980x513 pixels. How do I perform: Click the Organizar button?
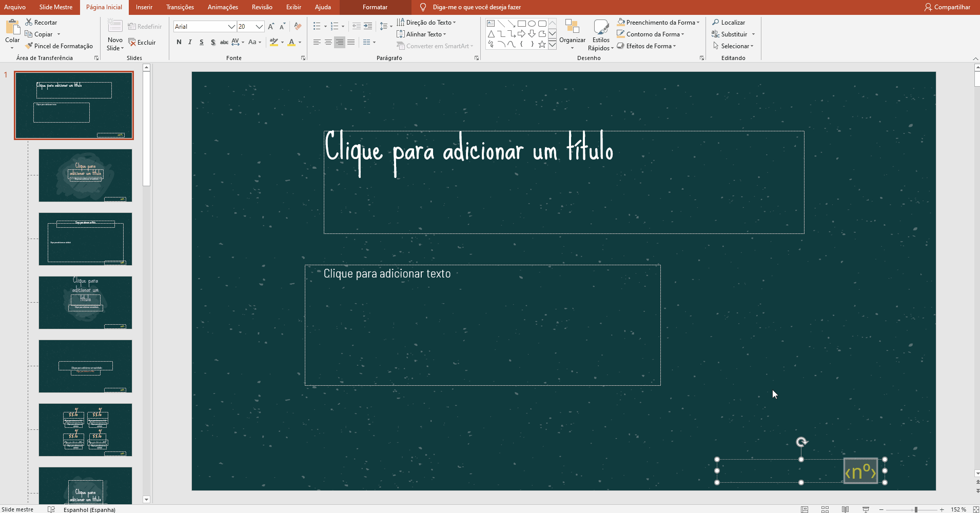pos(572,35)
